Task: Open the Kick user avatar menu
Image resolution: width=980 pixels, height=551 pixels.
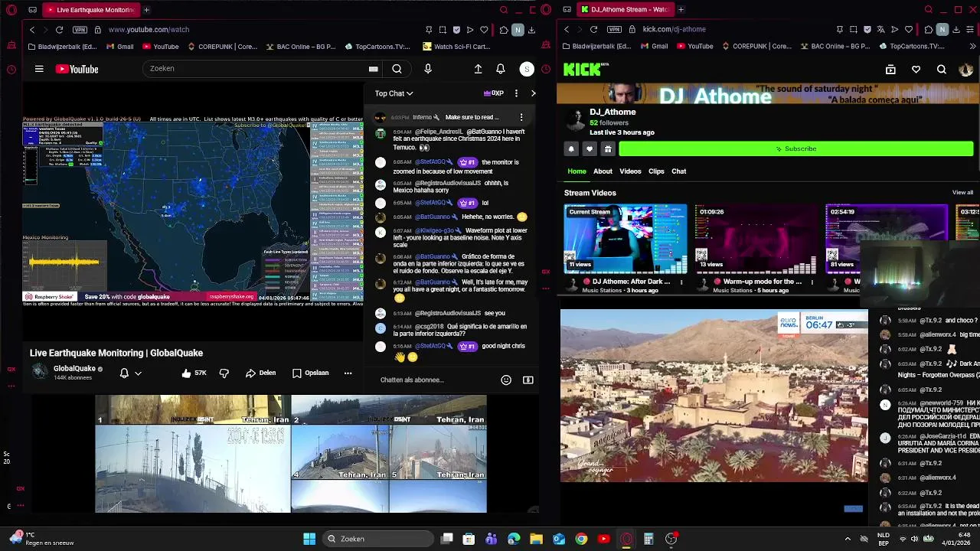Action: pyautogui.click(x=965, y=70)
